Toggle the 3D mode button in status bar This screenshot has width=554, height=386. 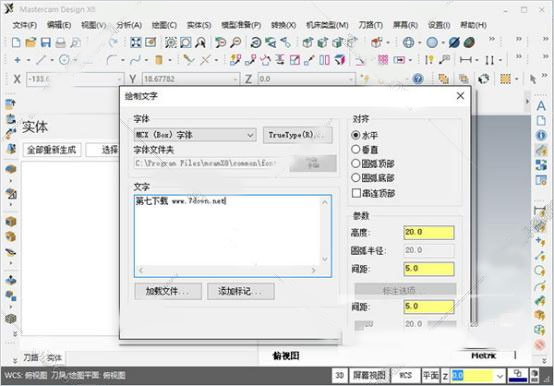coord(340,375)
